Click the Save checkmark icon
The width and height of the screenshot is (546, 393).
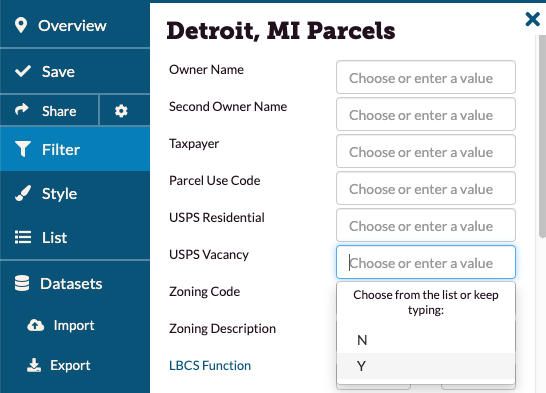(x=23, y=71)
